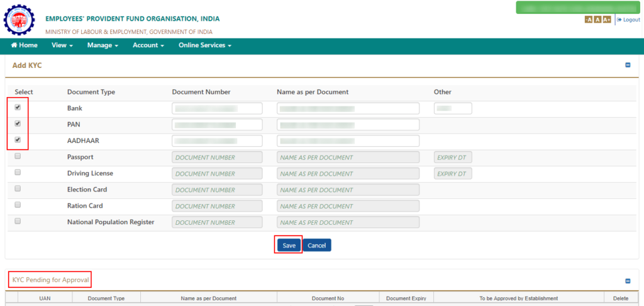
Task: Select the Driving License checkbox
Action: (18, 173)
